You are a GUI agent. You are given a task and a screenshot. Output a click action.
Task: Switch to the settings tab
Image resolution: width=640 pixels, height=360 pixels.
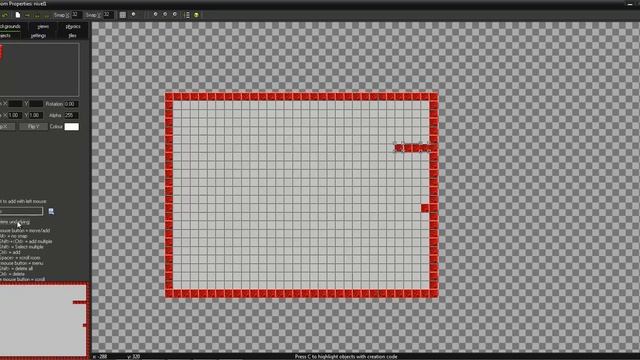[38, 36]
